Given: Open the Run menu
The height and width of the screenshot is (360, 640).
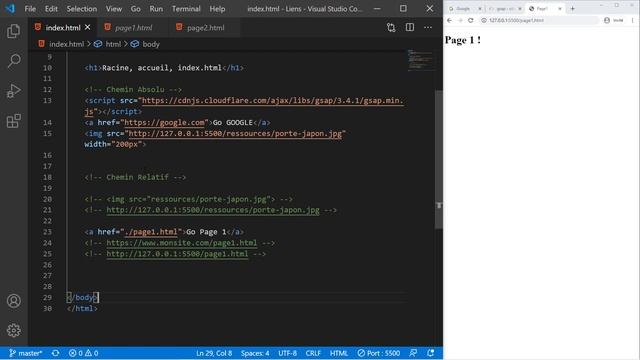Looking at the screenshot, I should (156, 9).
